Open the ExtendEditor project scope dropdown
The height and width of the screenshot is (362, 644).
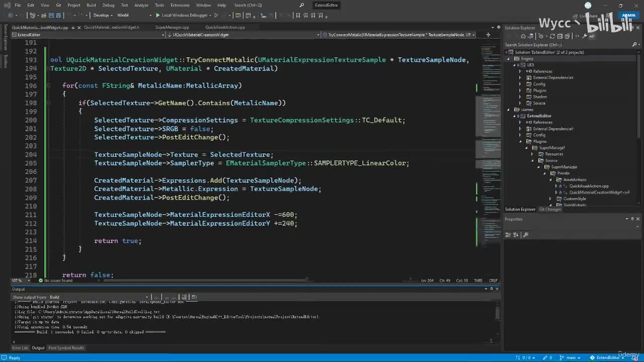coord(88,35)
